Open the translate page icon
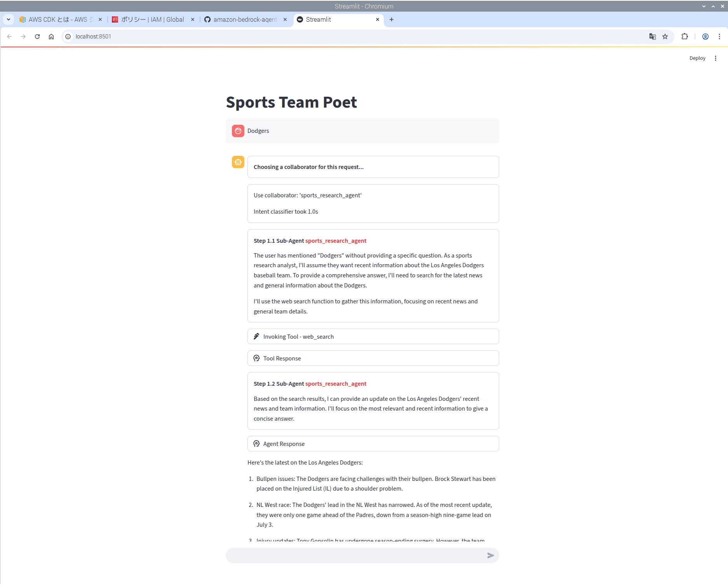 pyautogui.click(x=653, y=37)
